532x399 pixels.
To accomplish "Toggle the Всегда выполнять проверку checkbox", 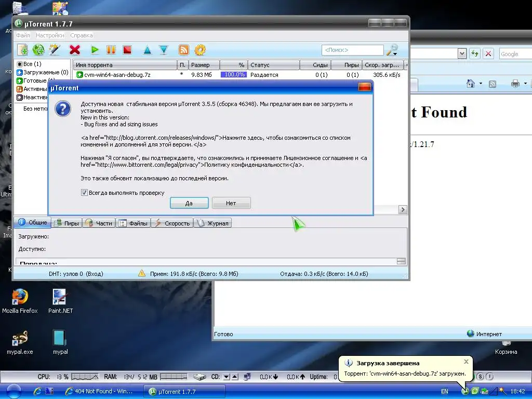I will [x=84, y=193].
